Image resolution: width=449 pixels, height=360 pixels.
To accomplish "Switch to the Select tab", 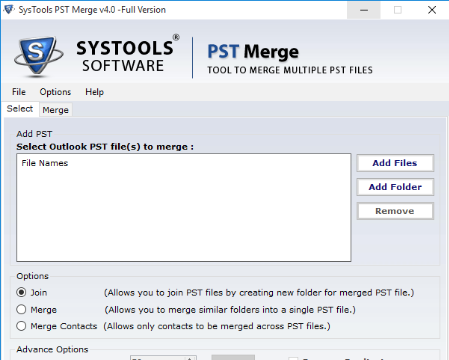I will click(x=20, y=109).
